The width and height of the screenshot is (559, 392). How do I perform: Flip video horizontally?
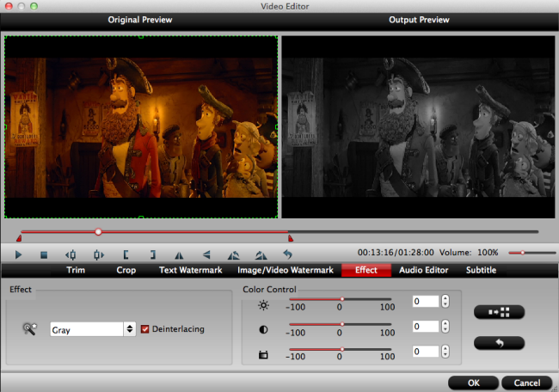[179, 255]
